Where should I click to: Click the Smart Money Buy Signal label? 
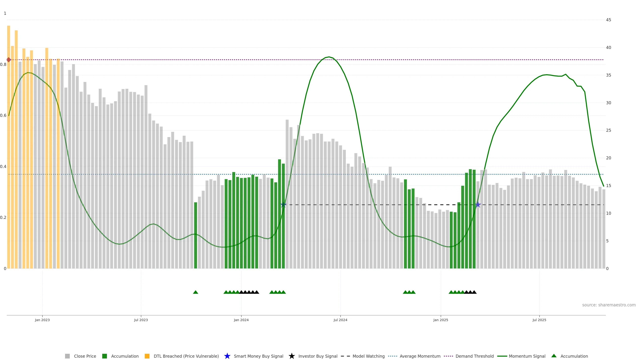coord(258,356)
